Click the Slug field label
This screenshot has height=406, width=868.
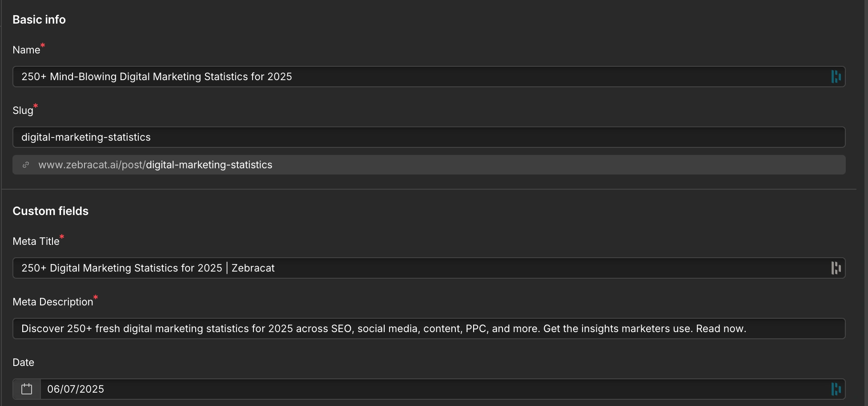tap(23, 110)
